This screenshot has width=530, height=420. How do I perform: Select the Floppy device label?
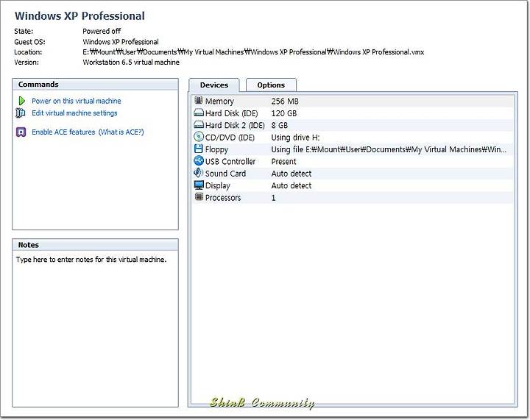216,149
